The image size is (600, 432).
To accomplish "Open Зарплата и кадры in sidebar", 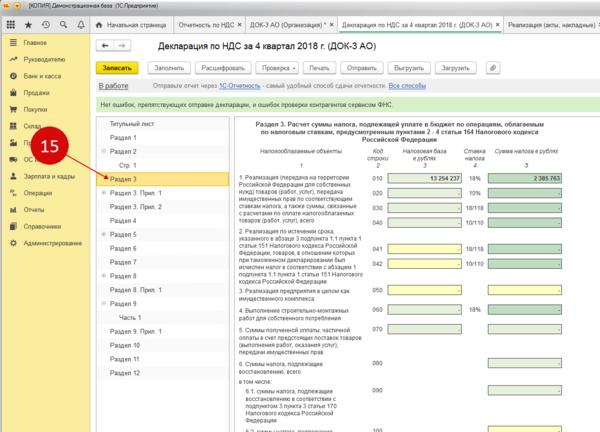I will point(47,177).
